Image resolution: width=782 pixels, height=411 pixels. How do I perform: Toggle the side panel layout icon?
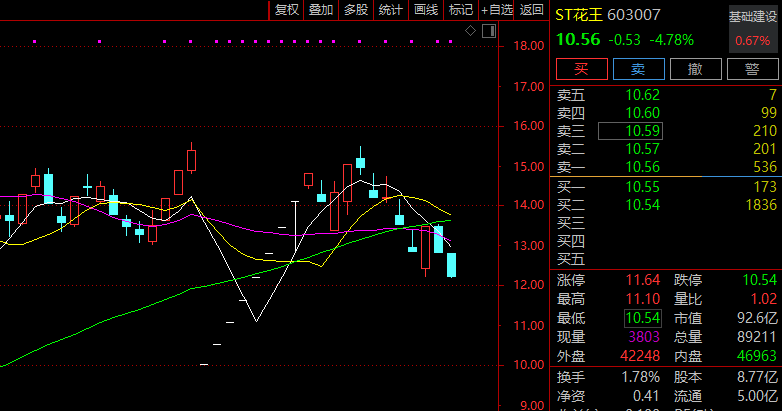[489, 31]
